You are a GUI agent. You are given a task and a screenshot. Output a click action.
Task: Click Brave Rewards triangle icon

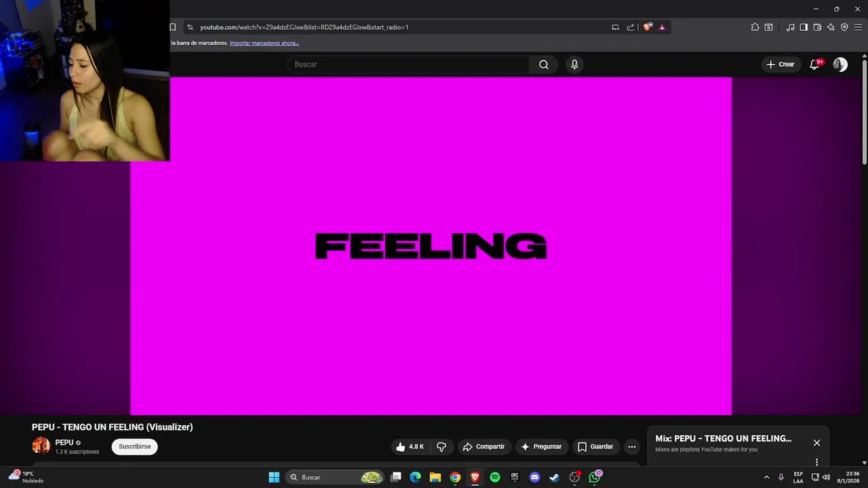[662, 27]
